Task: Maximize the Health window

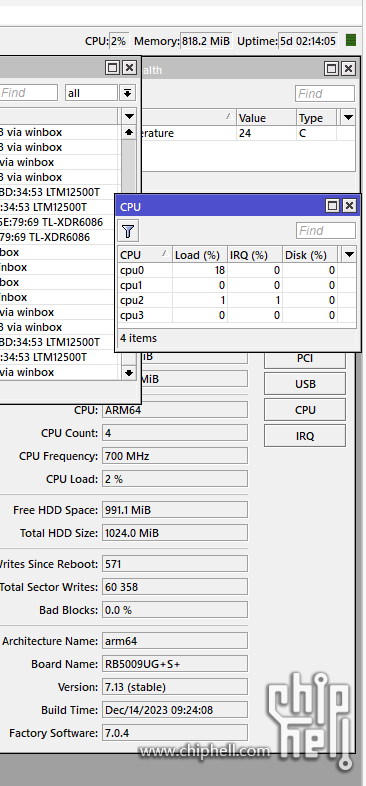Action: (x=331, y=69)
